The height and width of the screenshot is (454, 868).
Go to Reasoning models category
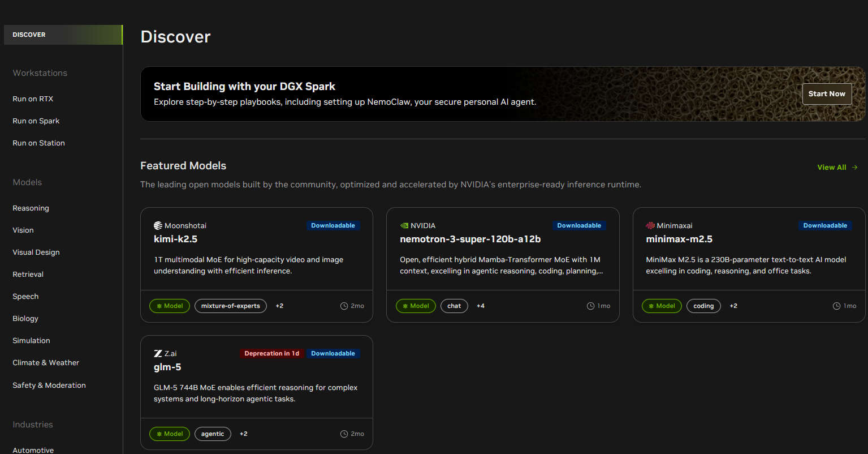31,208
